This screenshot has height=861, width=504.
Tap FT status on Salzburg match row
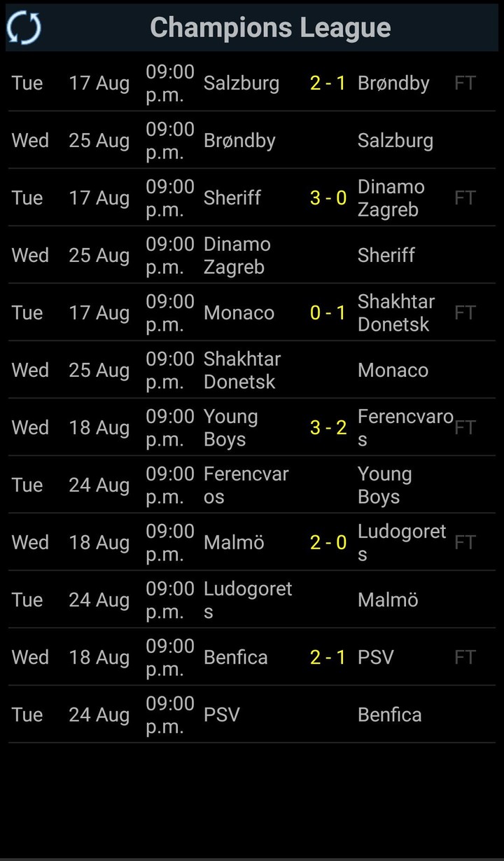465,83
